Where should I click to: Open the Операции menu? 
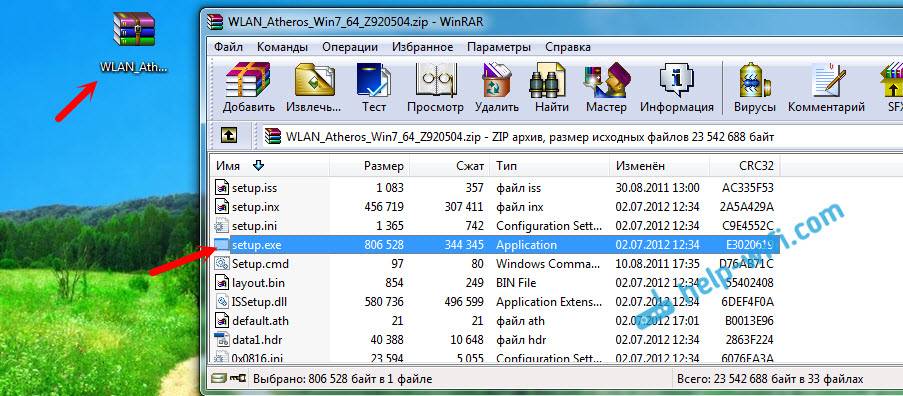(x=350, y=47)
